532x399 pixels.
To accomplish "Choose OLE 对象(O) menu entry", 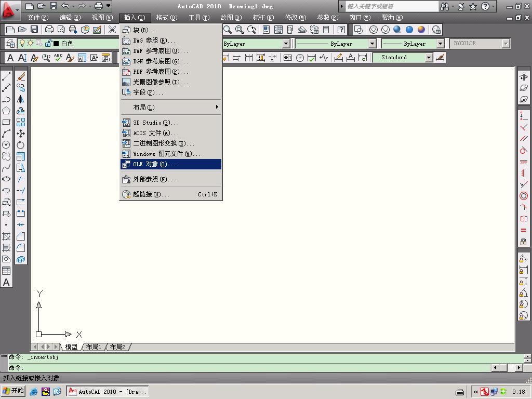I will click(171, 164).
